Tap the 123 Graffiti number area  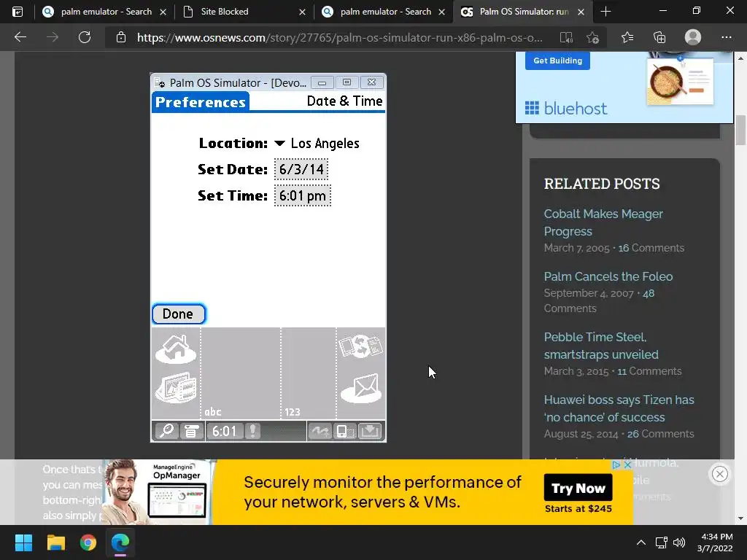point(309,373)
